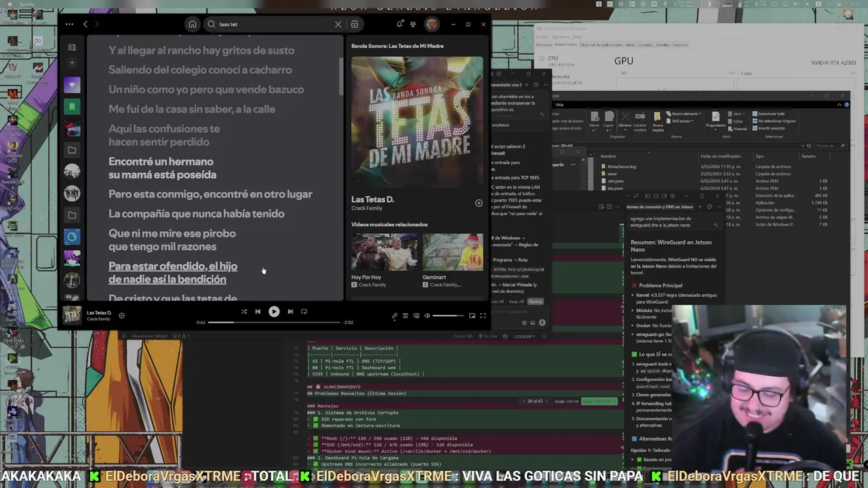This screenshot has width=868, height=488.
Task: Skip to next track
Action: click(x=290, y=312)
